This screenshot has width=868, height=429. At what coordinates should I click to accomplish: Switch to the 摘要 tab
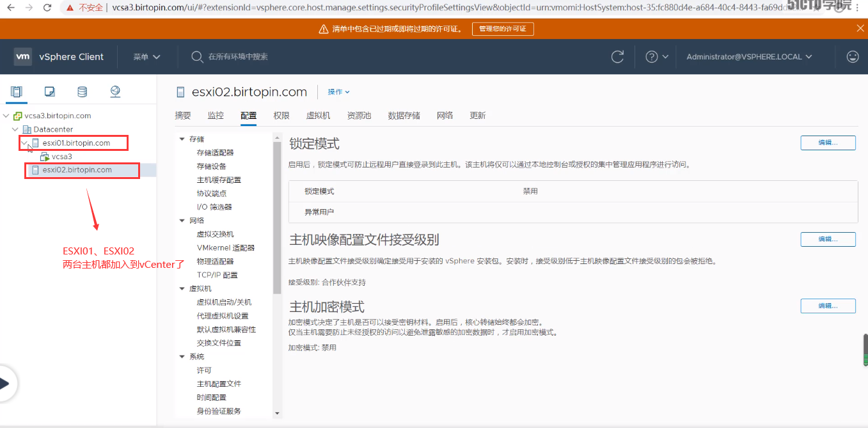click(x=183, y=116)
